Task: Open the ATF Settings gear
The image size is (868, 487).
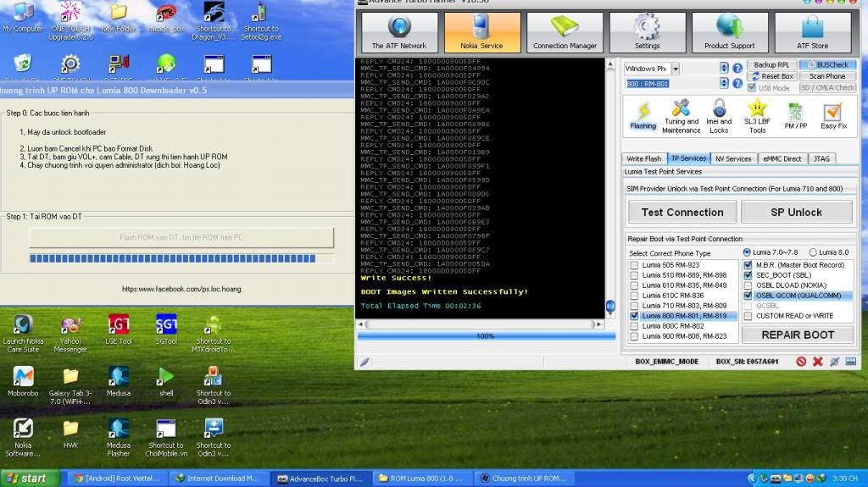Action: pos(647,33)
